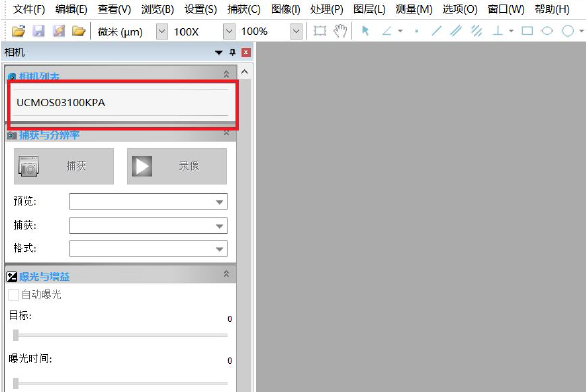Viewport: 587px width, 392px height.
Task: Select the parallel lines measurement tool
Action: (x=456, y=31)
